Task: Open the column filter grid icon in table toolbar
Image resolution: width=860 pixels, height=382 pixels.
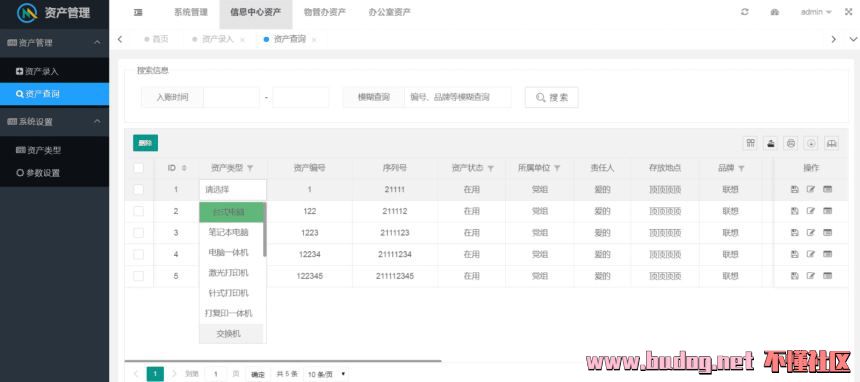Action: (x=750, y=143)
